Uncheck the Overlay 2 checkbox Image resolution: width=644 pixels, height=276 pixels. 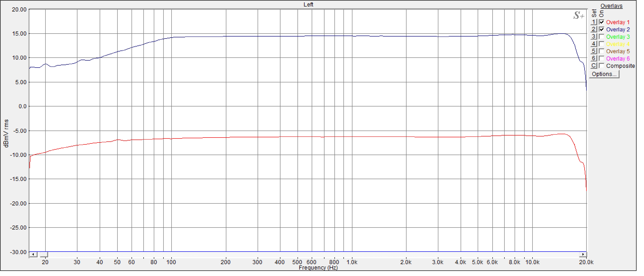[x=602, y=29]
